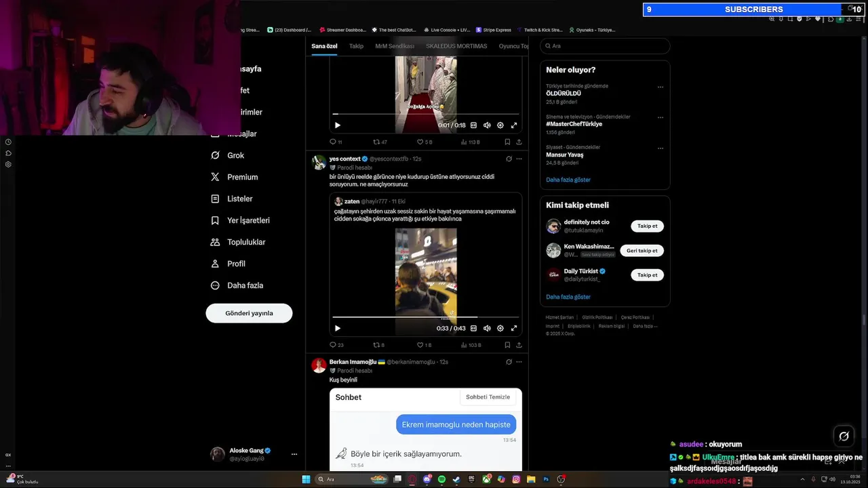Open Grok actions on the yes context post
Screen dimensions: 868x488
point(509,159)
